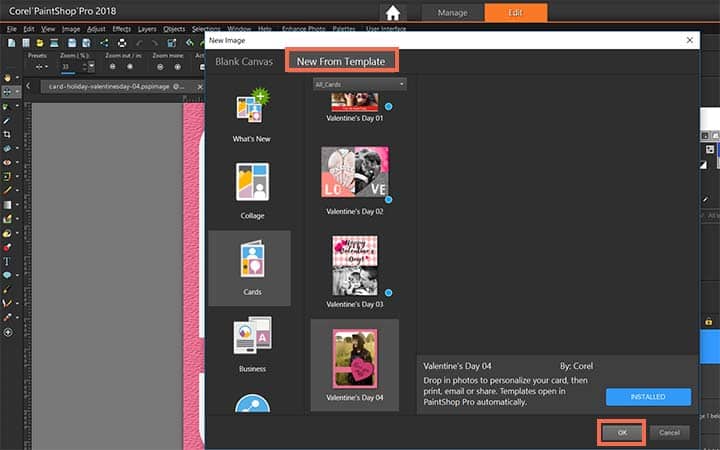Image resolution: width=720 pixels, height=450 pixels.
Task: Select the Move tool in the toolbox
Action: 7,92
